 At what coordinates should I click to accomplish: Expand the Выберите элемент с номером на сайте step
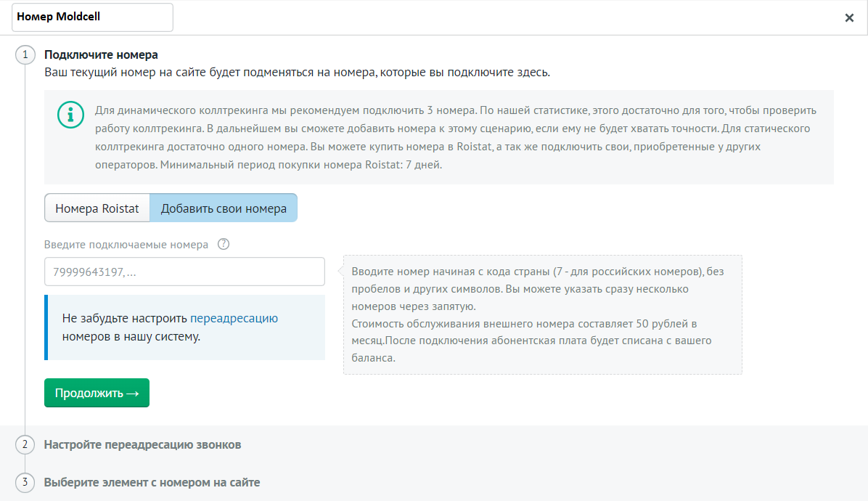[152, 482]
